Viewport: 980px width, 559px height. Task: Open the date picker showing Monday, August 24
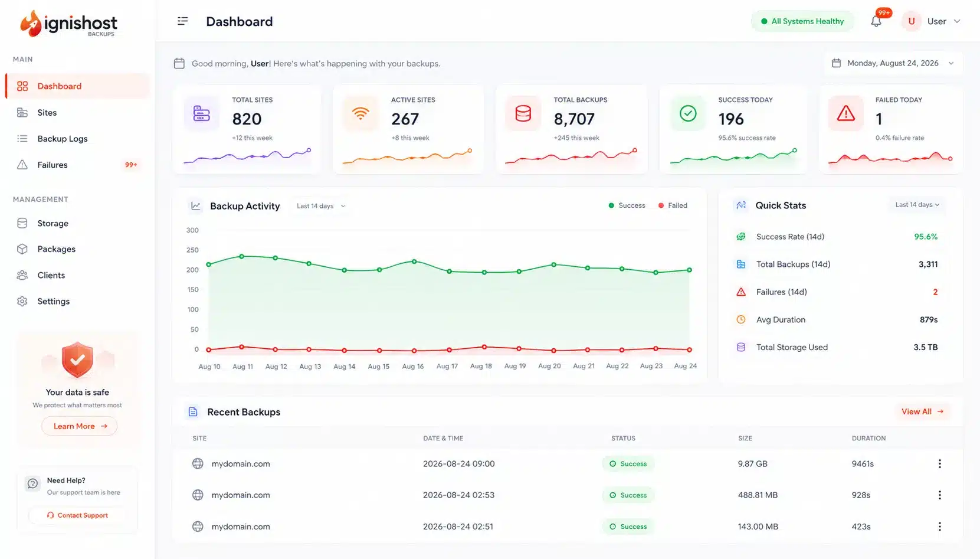tap(893, 63)
